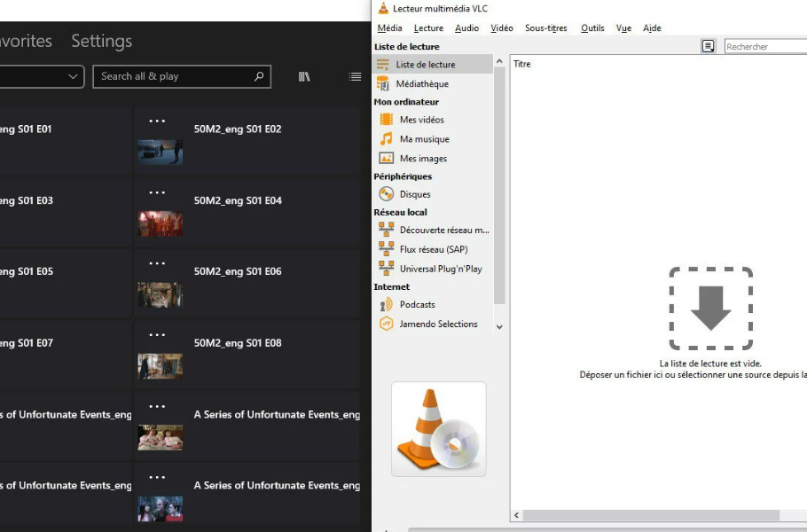Click the Universal Plug'n'Play network icon

pos(386,268)
